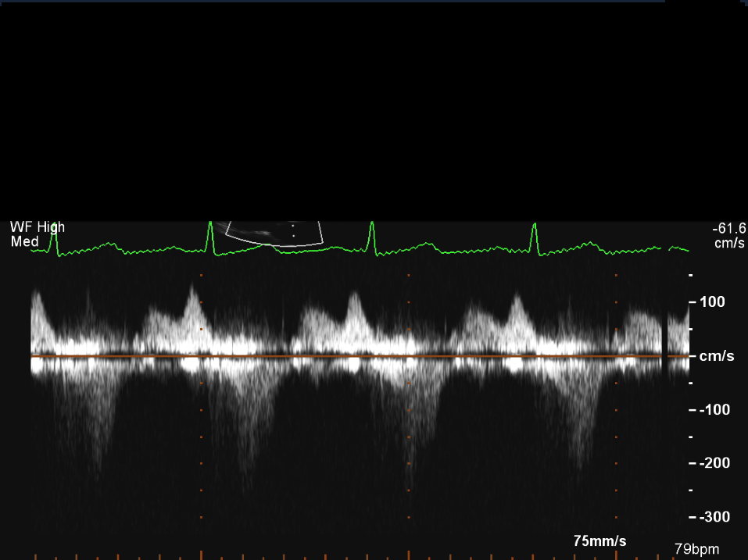
Task: Click the first tall time tick on bottom ruler
Action: click(201, 555)
